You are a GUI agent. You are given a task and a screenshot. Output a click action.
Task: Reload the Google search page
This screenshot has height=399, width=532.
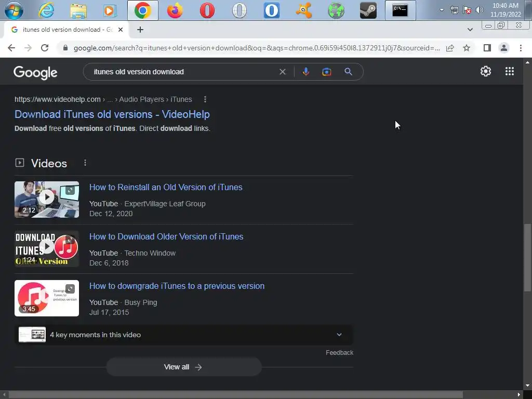pos(45,48)
